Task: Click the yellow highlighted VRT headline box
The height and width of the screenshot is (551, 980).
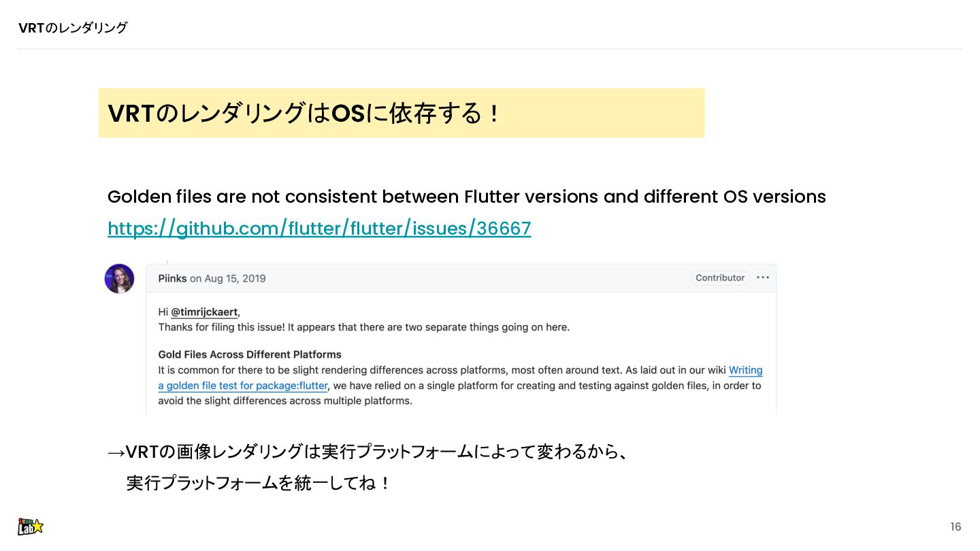Action: pos(402,113)
